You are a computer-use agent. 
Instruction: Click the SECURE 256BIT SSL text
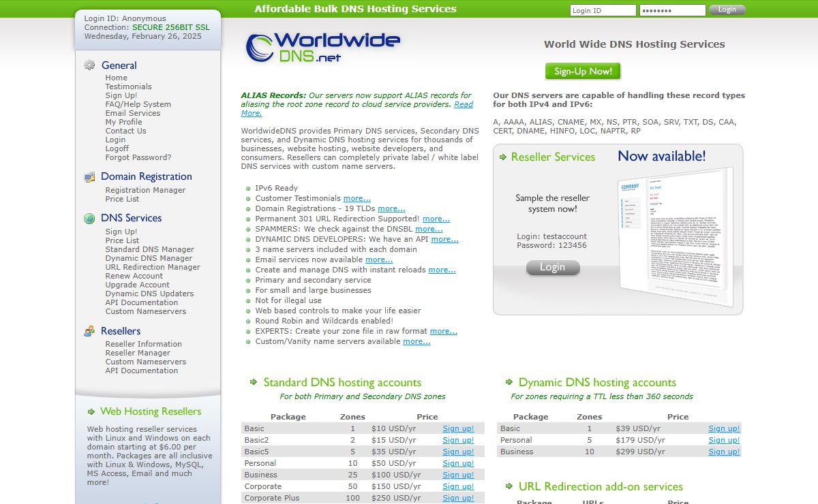[171, 28]
